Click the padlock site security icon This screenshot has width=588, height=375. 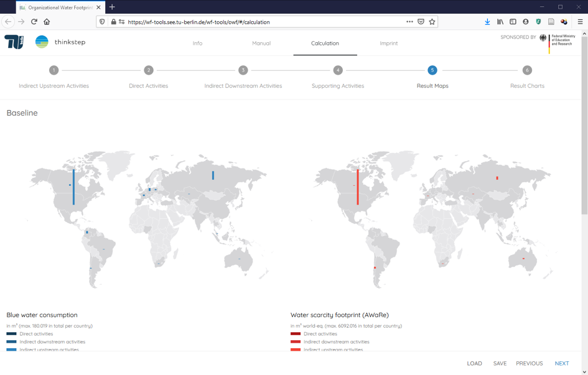pyautogui.click(x=114, y=22)
